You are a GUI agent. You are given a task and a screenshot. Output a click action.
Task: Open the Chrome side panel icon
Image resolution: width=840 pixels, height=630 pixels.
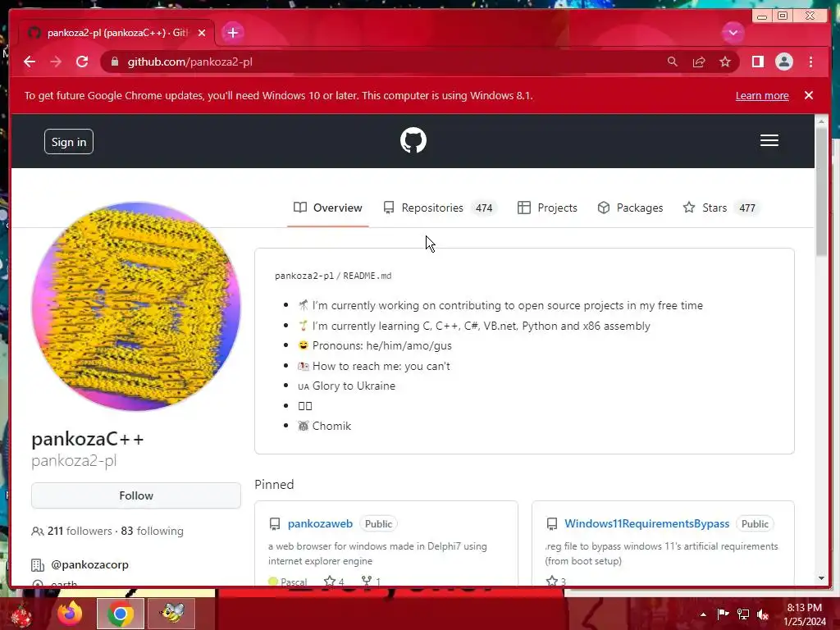click(757, 62)
